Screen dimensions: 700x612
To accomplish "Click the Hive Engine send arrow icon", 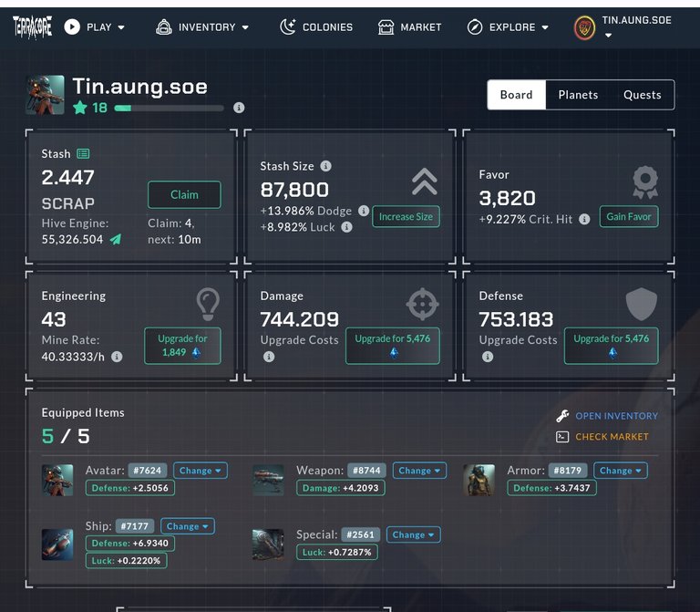I will [x=116, y=239].
